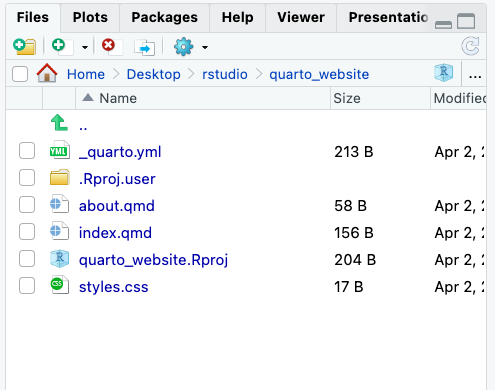This screenshot has height=390, width=495.
Task: Click the New Folder icon
Action: coord(24,46)
